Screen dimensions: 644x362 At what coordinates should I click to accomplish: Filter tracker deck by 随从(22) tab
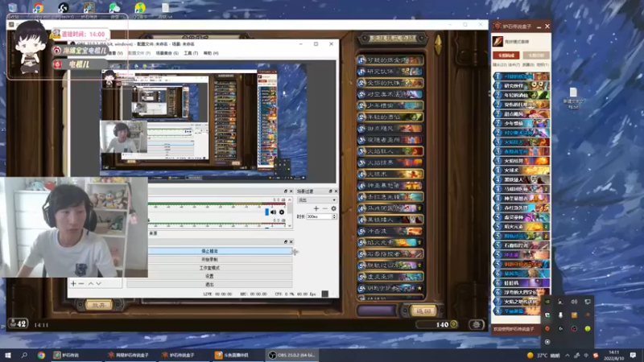click(x=499, y=65)
